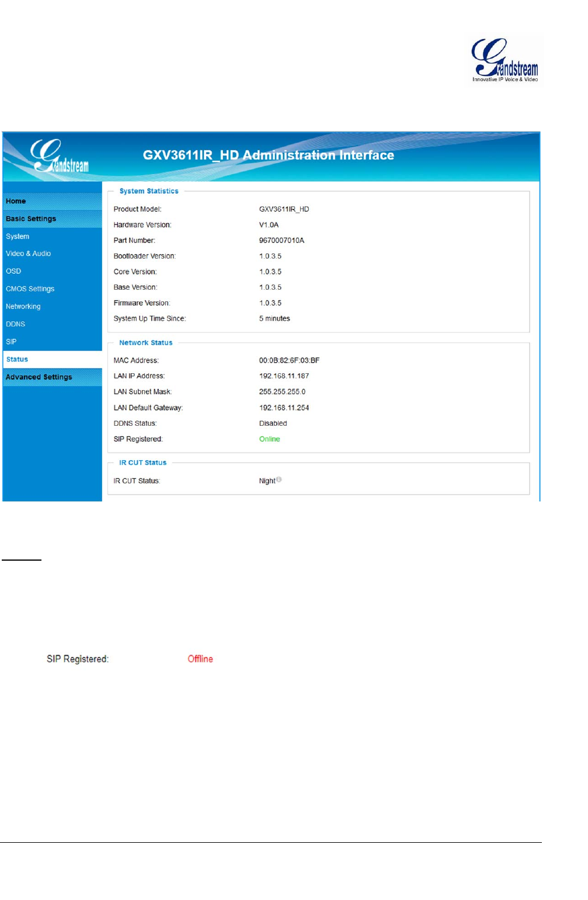Select the gateway address 192.168.11.254

284,408
